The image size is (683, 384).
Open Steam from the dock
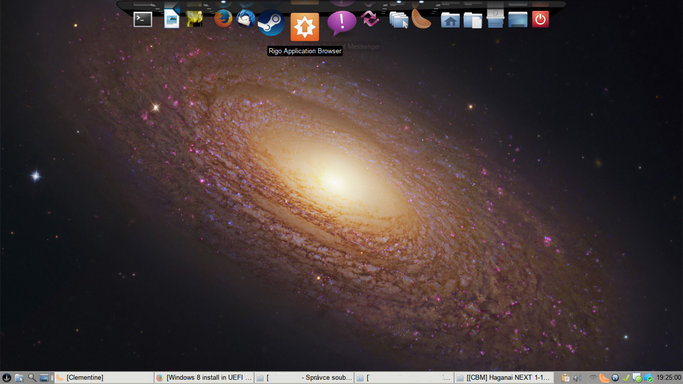[271, 23]
